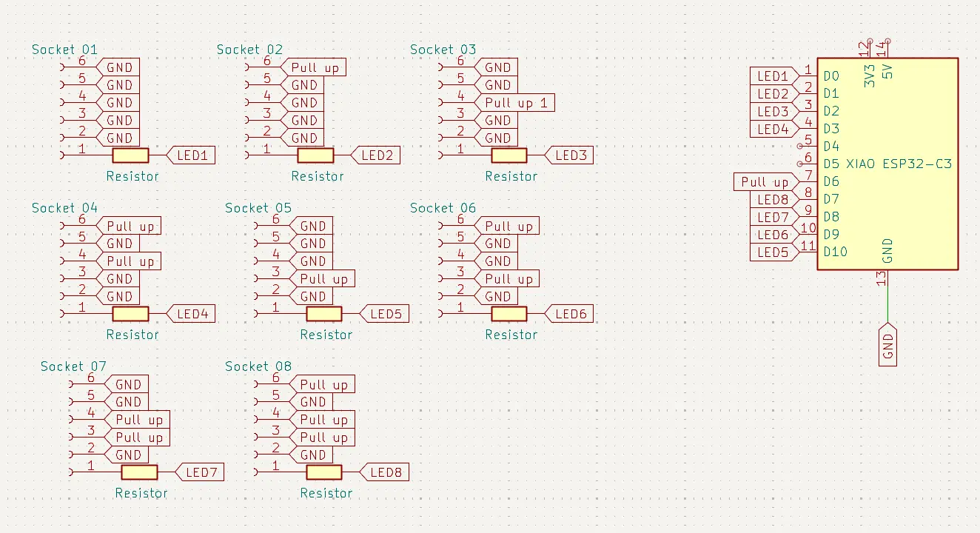Select the LED7 label next to Socket 07 resistor

click(200, 472)
